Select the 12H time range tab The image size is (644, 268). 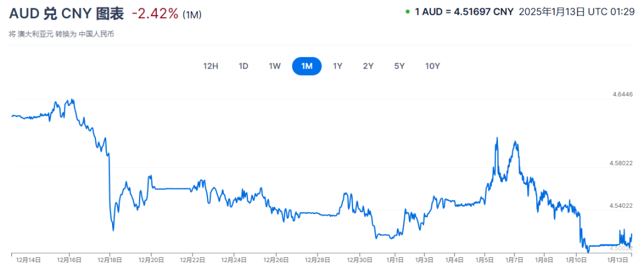pyautogui.click(x=210, y=66)
